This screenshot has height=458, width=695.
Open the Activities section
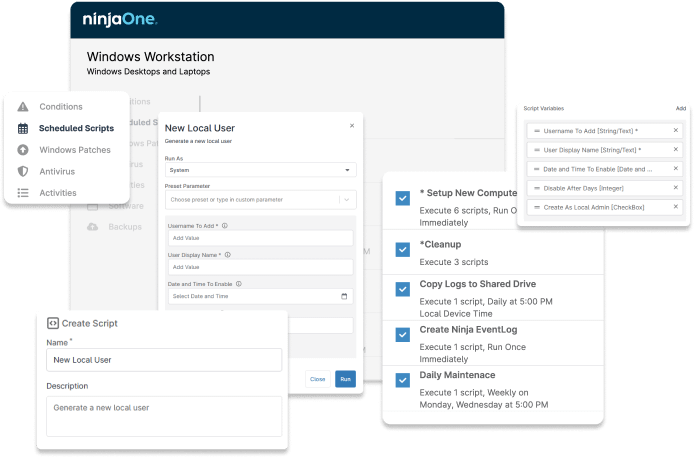pyautogui.click(x=58, y=193)
